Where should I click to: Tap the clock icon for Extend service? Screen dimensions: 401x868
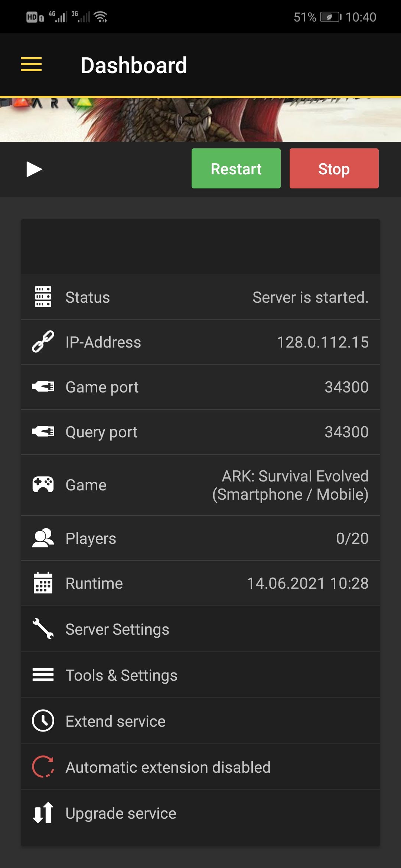tap(43, 721)
